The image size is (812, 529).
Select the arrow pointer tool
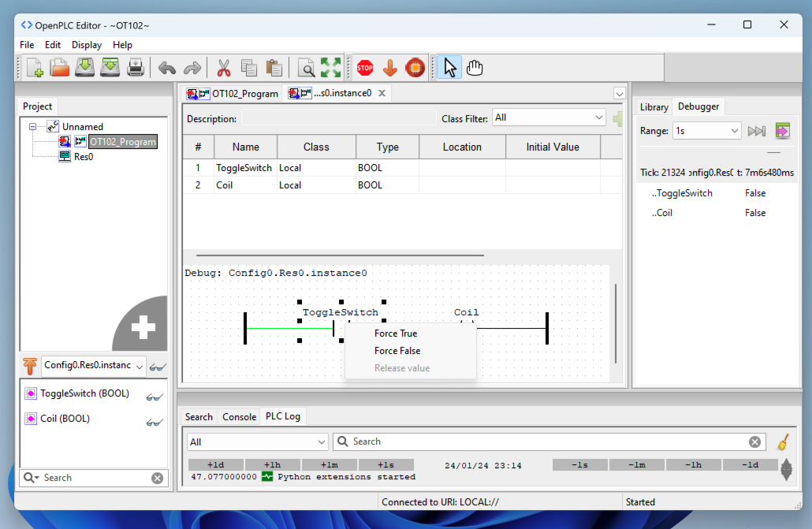pos(449,68)
